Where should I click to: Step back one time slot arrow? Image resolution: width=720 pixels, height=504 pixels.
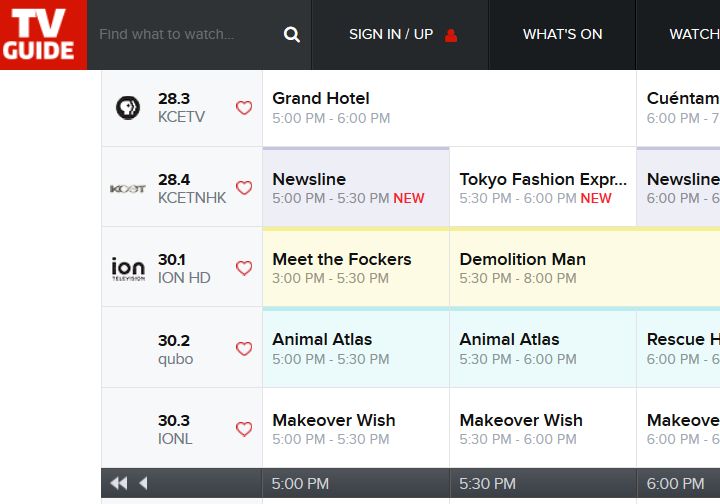pyautogui.click(x=143, y=484)
